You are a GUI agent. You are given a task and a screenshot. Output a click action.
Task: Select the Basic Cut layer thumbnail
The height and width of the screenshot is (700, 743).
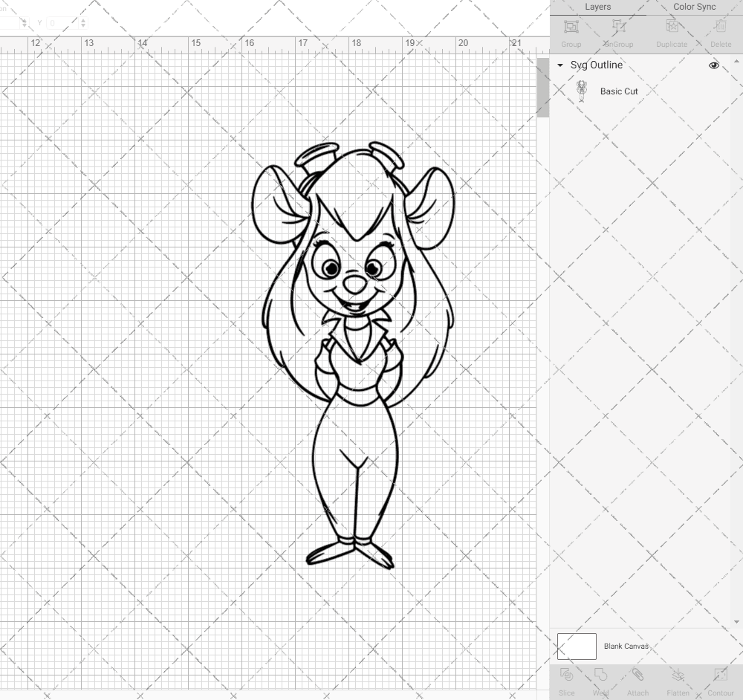click(x=581, y=91)
